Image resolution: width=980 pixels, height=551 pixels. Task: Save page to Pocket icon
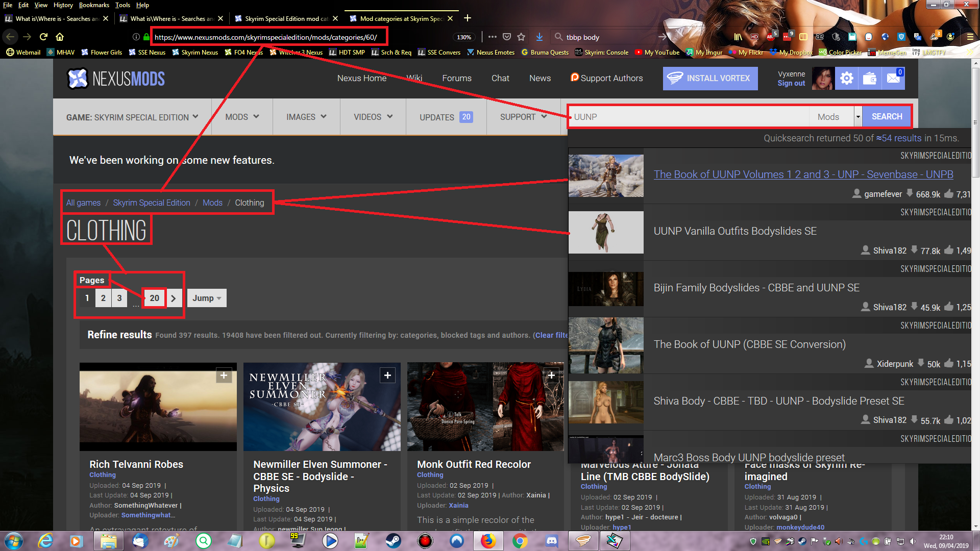coord(507,37)
